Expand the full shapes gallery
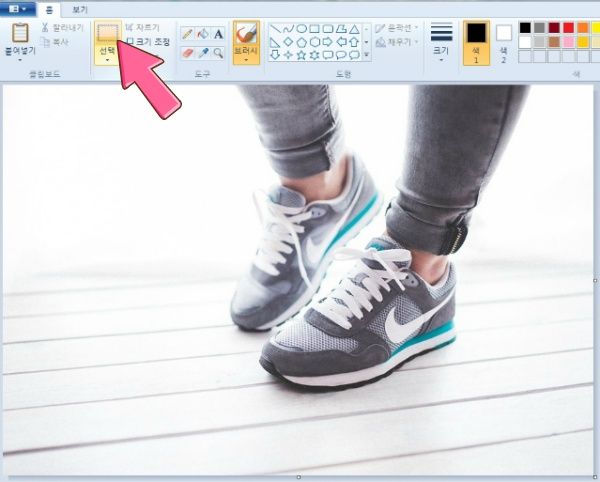 pos(367,55)
